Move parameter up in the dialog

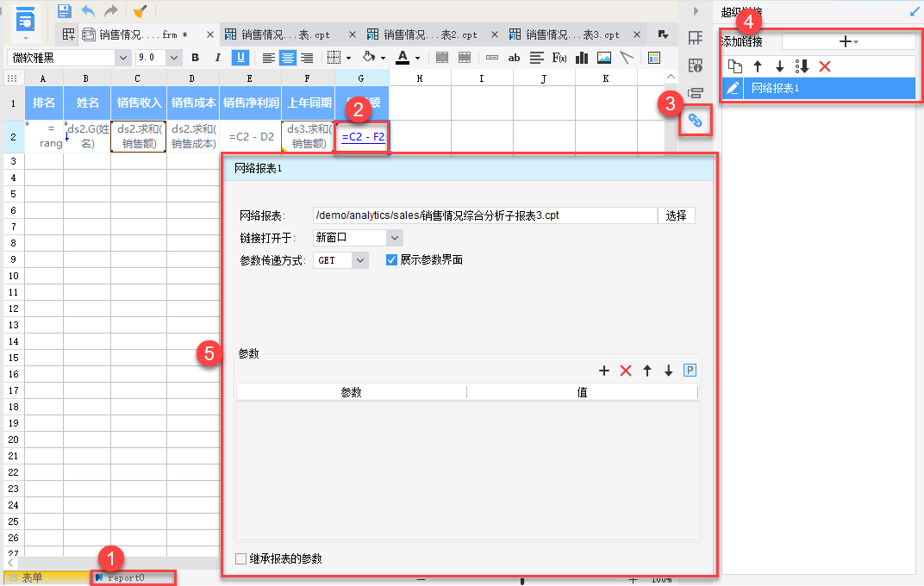coord(647,371)
